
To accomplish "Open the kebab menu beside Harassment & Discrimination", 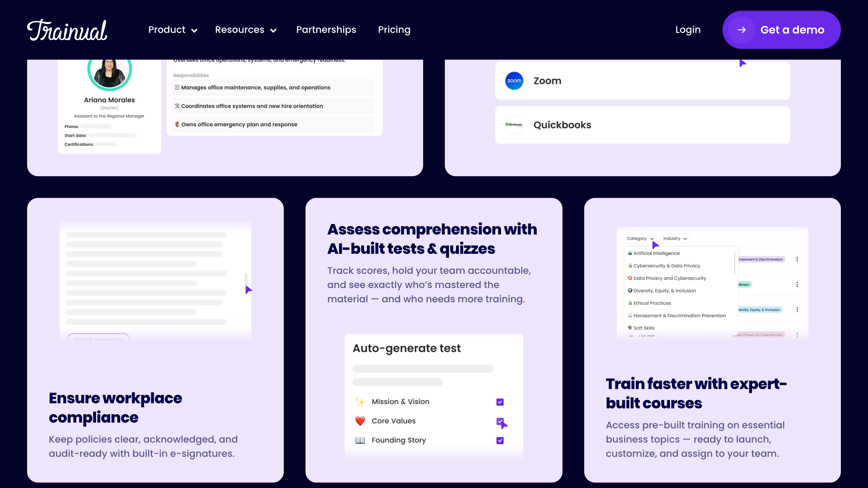I will [x=797, y=259].
